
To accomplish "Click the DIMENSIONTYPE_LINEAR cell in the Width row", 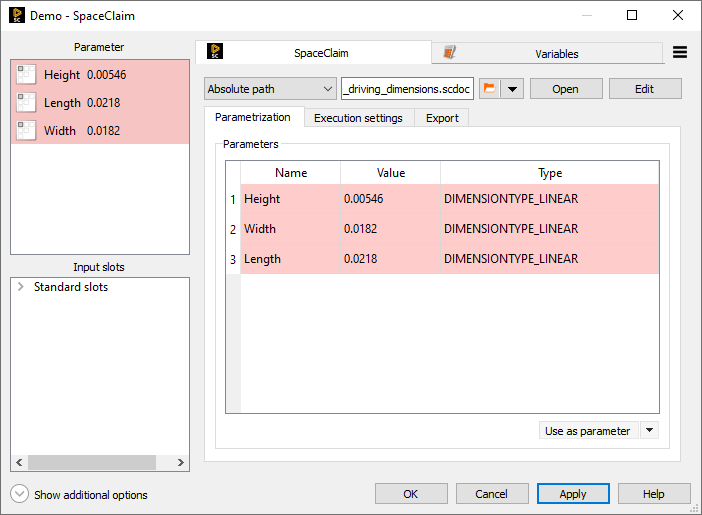I will point(550,229).
